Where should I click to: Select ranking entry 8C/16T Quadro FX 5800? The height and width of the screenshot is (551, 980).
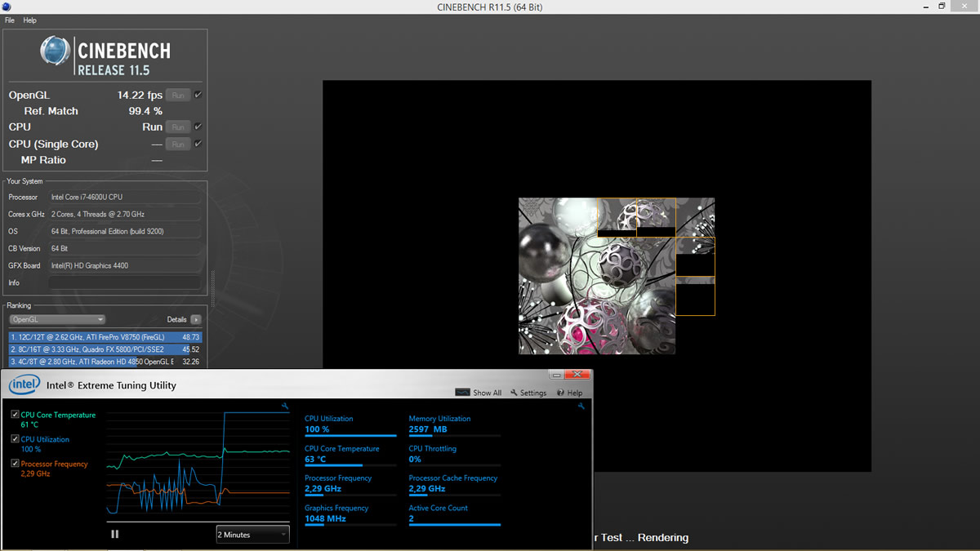(105, 349)
